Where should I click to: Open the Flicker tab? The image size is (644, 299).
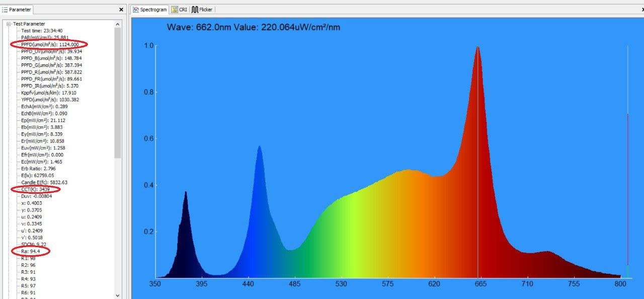point(202,10)
